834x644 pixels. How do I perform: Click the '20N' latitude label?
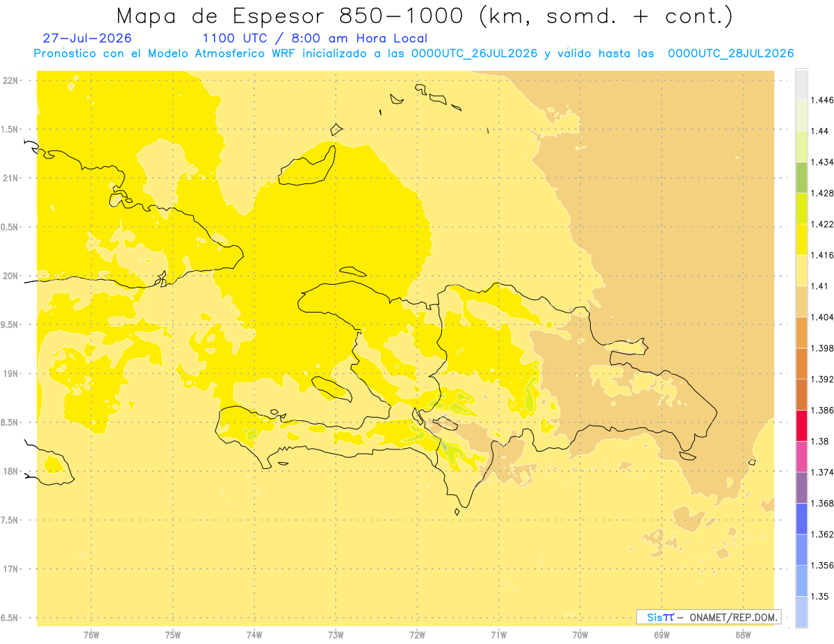click(x=12, y=276)
